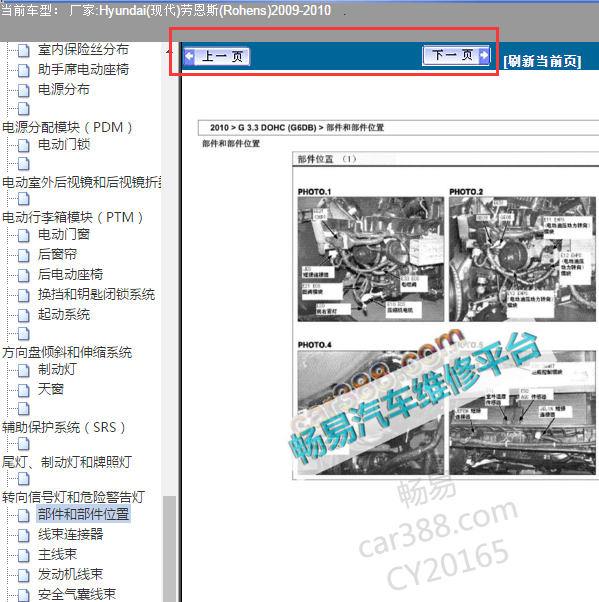Select 尾灯、制动灯和牌照灯 entry
This screenshot has height=602, width=599.
coord(67,462)
